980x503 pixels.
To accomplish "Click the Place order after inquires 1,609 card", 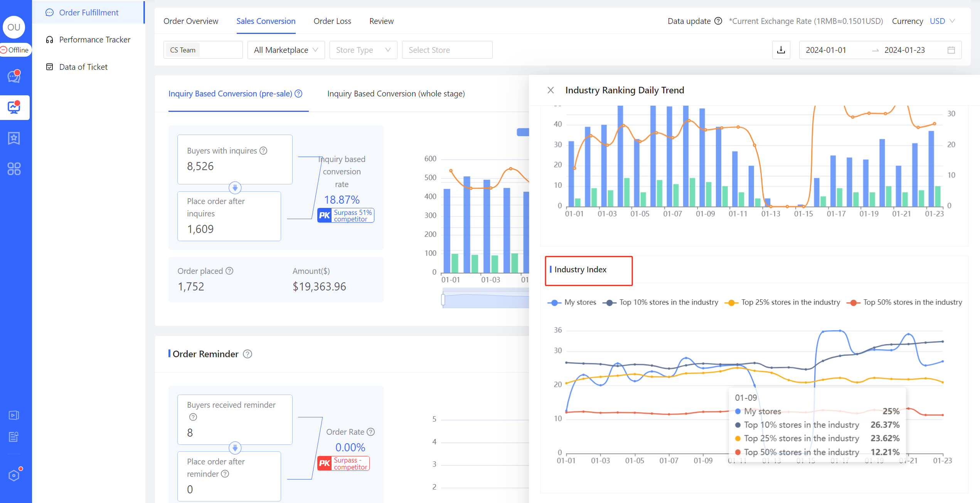I will tap(229, 216).
